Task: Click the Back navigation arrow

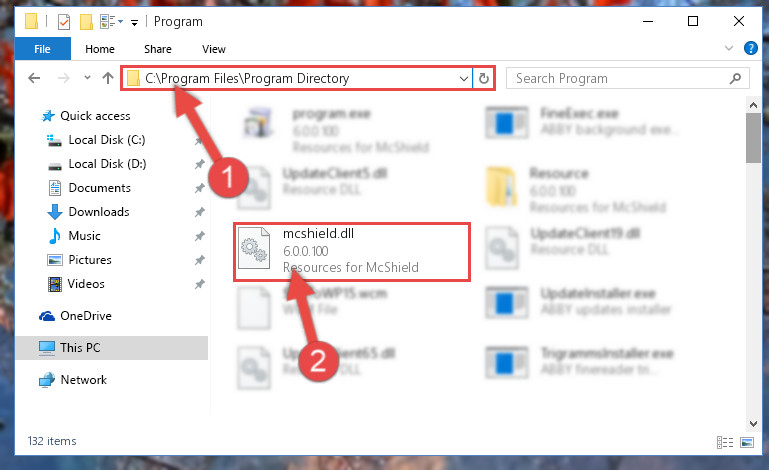Action: click(34, 78)
